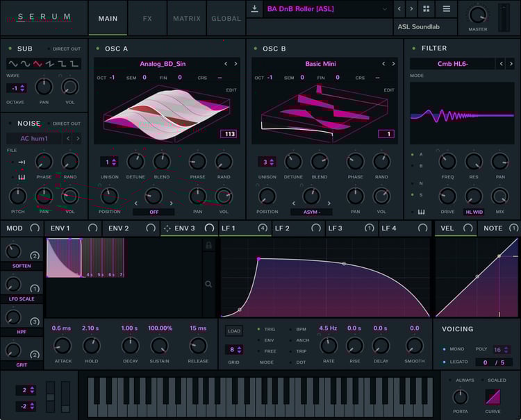The height and width of the screenshot is (420, 521).
Task: Click the envelope lock icon
Action: [208, 245]
